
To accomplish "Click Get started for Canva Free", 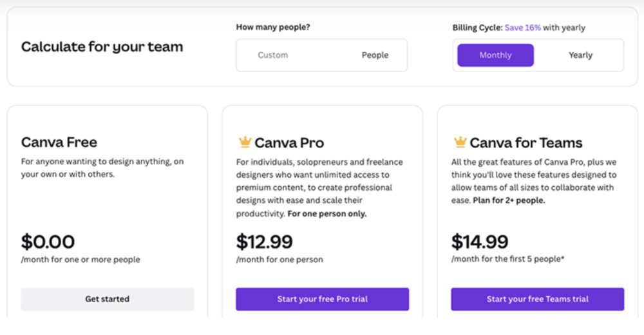I will (x=107, y=299).
